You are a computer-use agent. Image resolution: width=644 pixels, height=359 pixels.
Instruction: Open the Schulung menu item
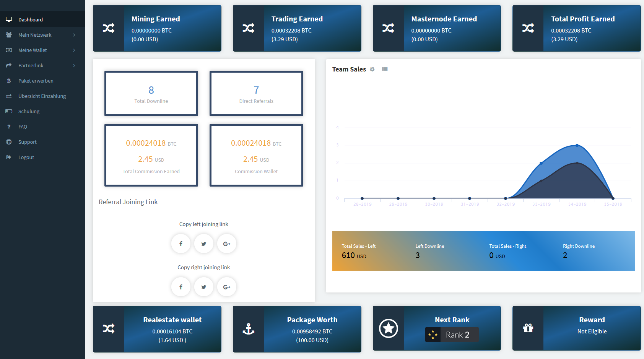click(x=42, y=111)
